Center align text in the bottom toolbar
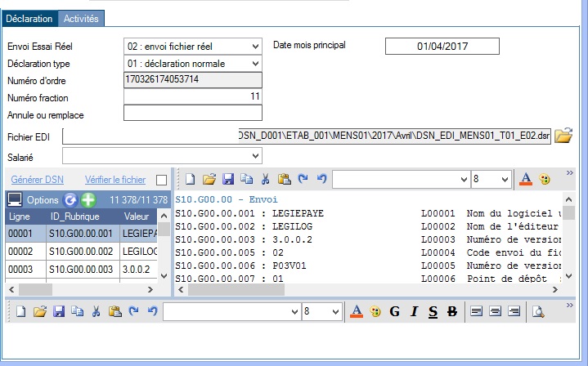588x366 pixels. (496, 311)
